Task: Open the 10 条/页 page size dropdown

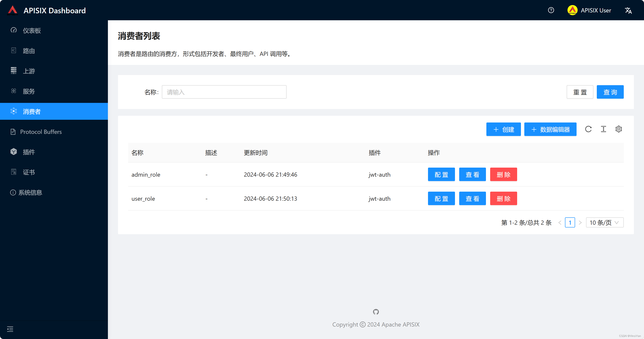Action: click(x=605, y=222)
